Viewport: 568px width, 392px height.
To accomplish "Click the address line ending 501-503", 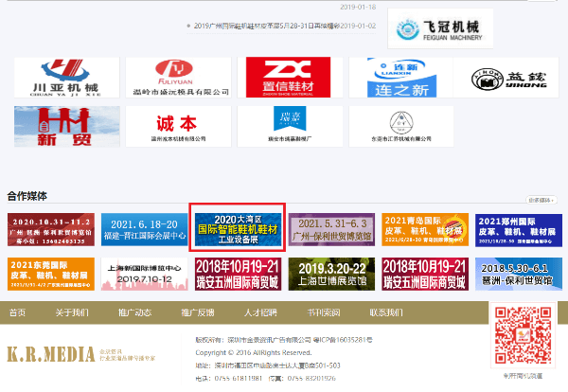I will point(268,365).
